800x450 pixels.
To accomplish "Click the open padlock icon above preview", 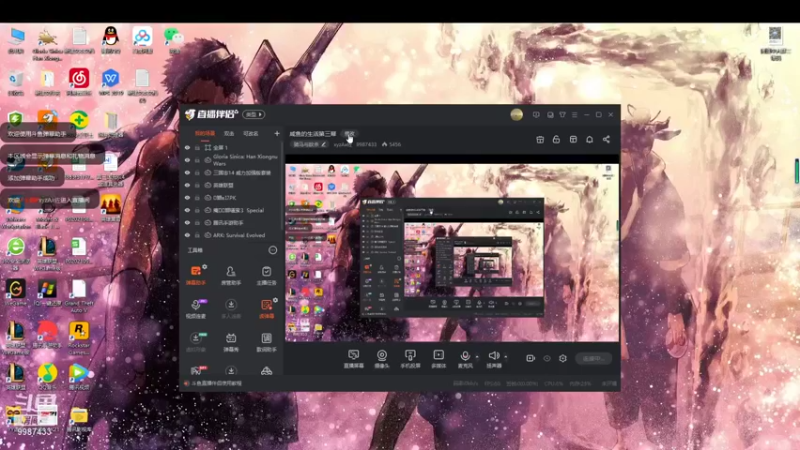I will [x=556, y=139].
